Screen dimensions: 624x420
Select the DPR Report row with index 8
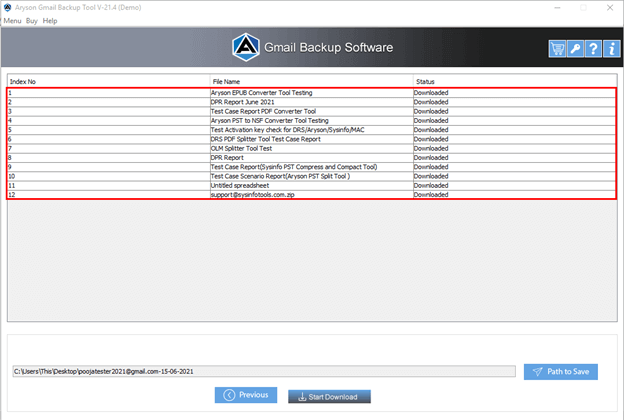[312, 158]
